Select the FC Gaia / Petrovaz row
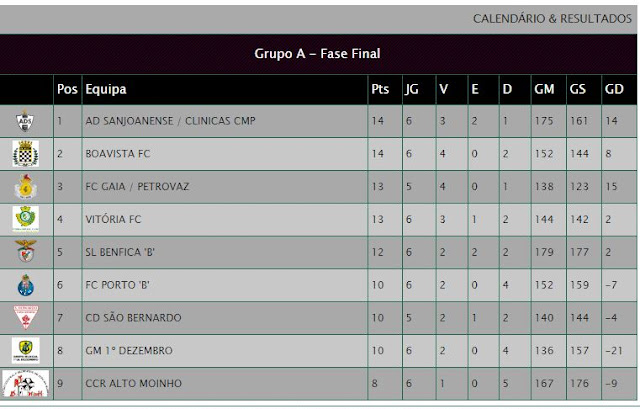 click(x=318, y=187)
